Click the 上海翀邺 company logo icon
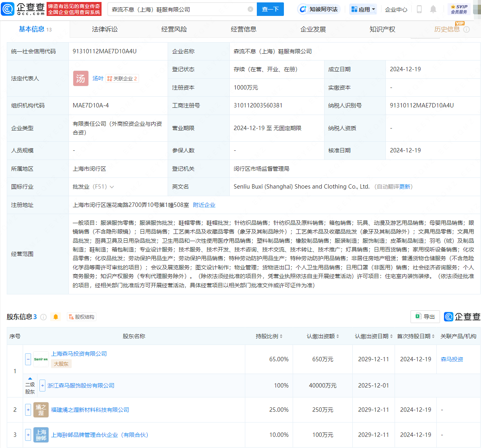 point(41,435)
